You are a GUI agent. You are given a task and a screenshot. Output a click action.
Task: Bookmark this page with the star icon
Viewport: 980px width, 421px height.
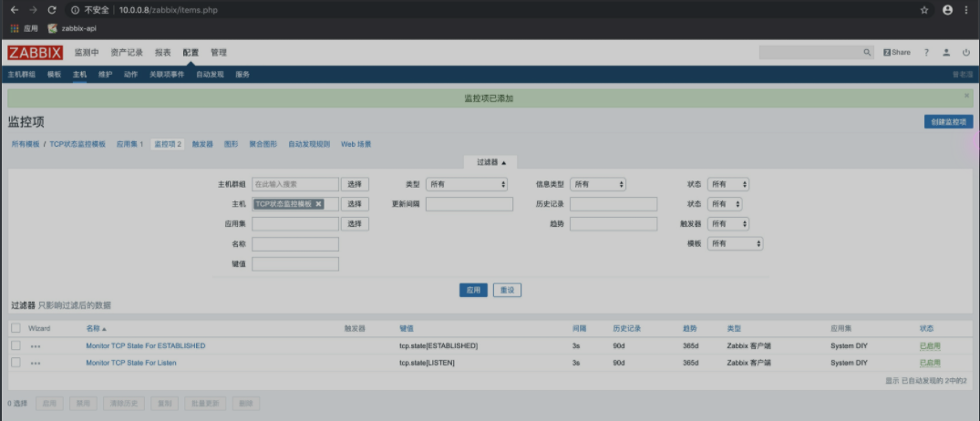(x=924, y=10)
